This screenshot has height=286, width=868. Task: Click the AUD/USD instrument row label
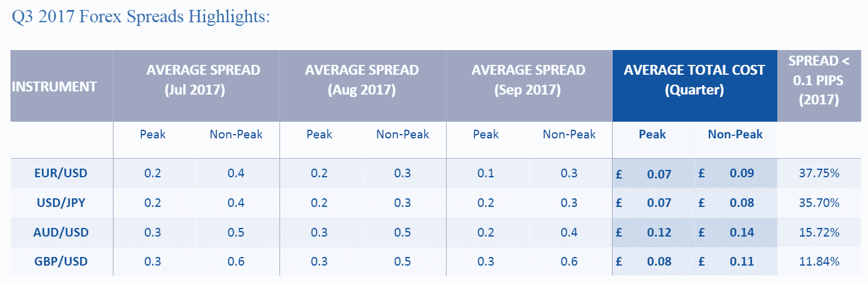tap(61, 232)
